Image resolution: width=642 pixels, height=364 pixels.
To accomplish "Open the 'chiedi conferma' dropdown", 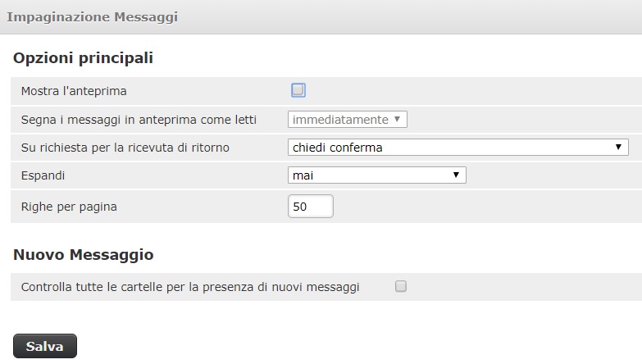I will pos(458,148).
